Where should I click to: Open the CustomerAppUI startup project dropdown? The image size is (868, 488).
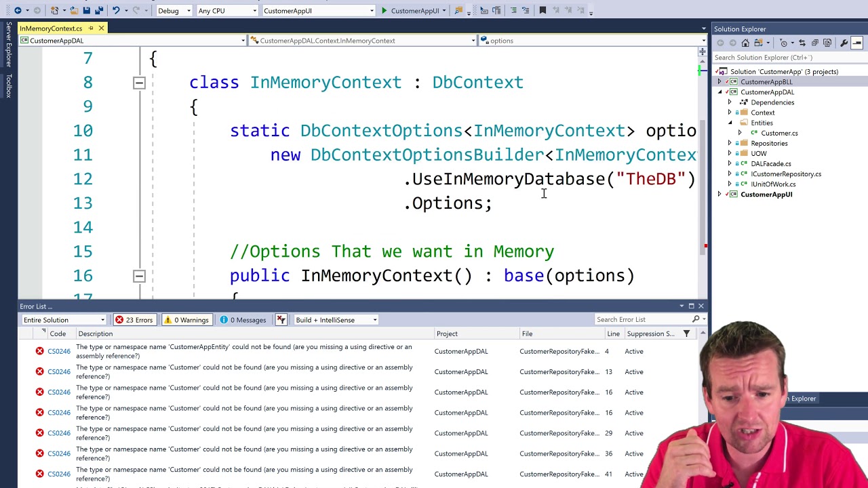[x=318, y=11]
